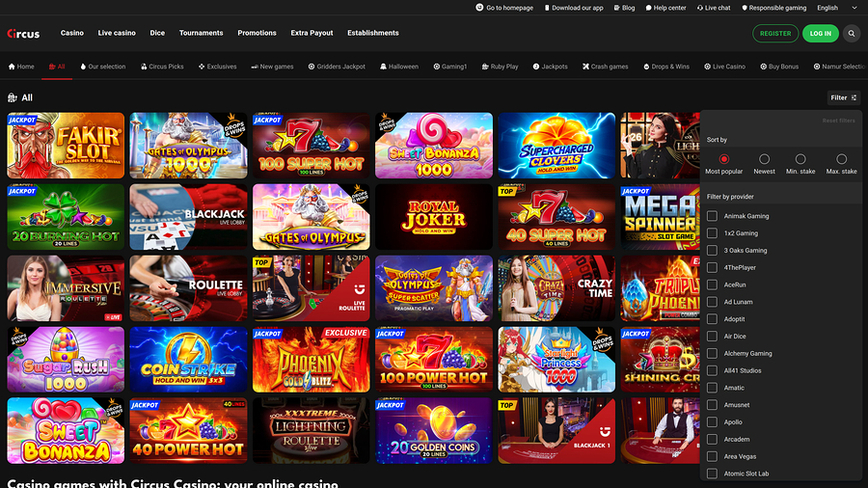Image resolution: width=868 pixels, height=488 pixels.
Task: Click the Crash games icon
Action: coord(585,67)
